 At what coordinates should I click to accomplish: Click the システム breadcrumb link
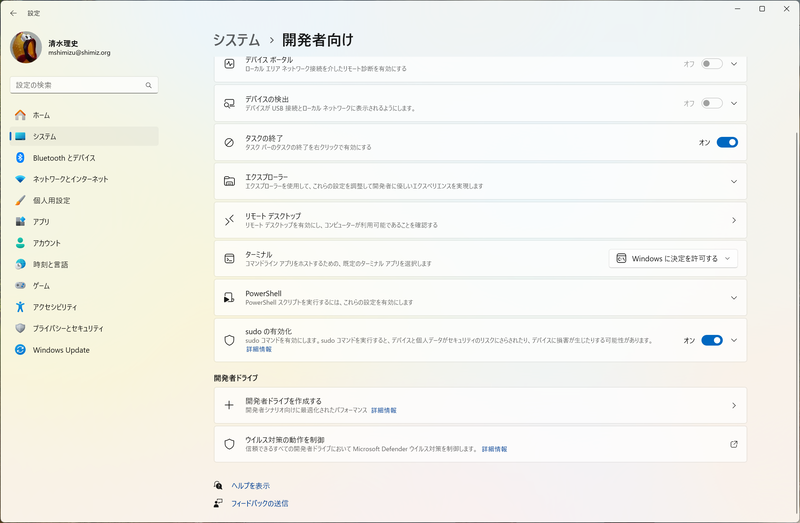click(x=236, y=40)
